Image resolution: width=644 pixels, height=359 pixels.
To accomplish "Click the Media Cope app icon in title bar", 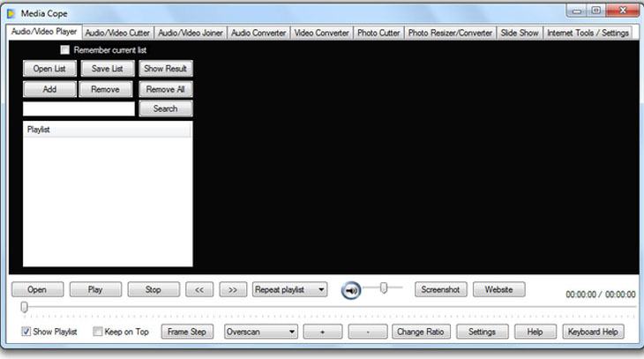I will (x=11, y=13).
